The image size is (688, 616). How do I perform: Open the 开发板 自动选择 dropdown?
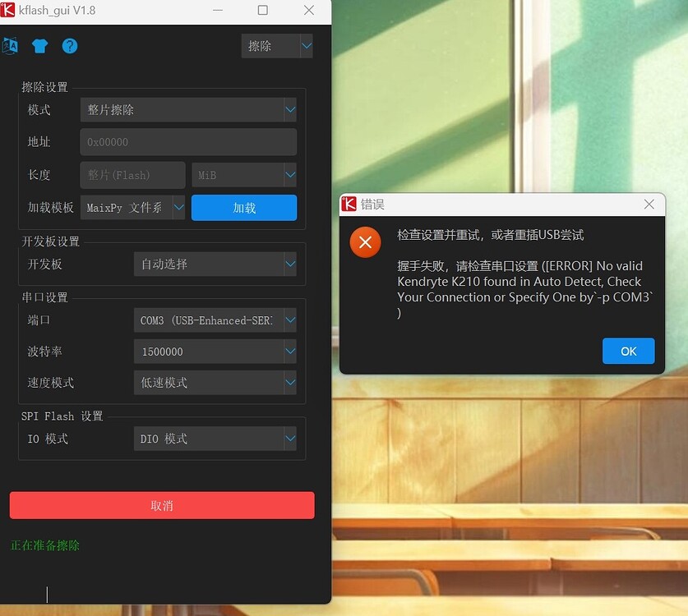tap(215, 264)
